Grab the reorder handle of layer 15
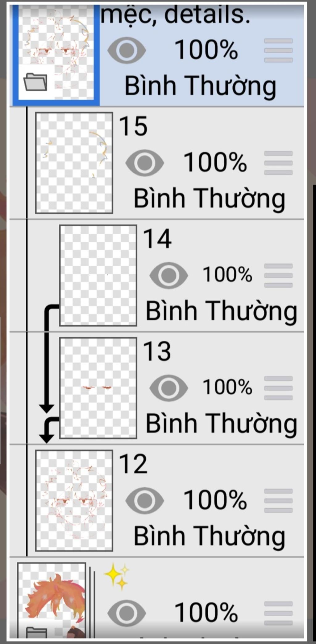 pyautogui.click(x=278, y=163)
